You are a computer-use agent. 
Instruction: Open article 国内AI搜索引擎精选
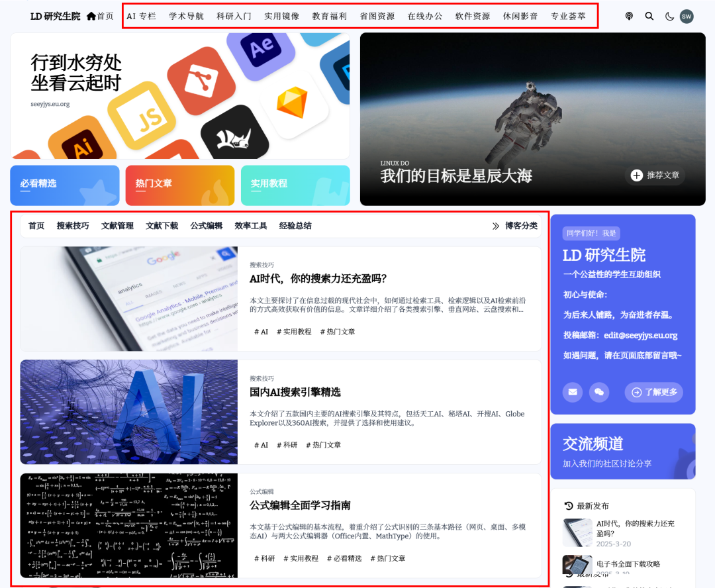point(295,392)
